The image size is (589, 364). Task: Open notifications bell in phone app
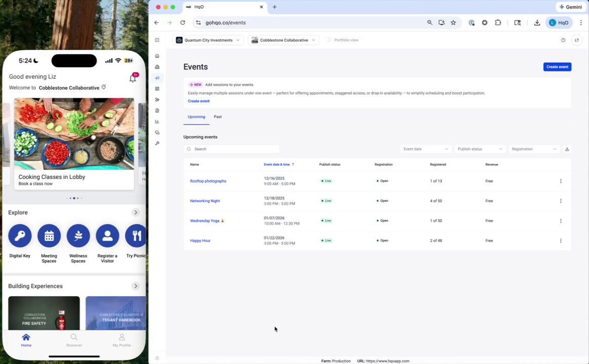click(x=133, y=78)
